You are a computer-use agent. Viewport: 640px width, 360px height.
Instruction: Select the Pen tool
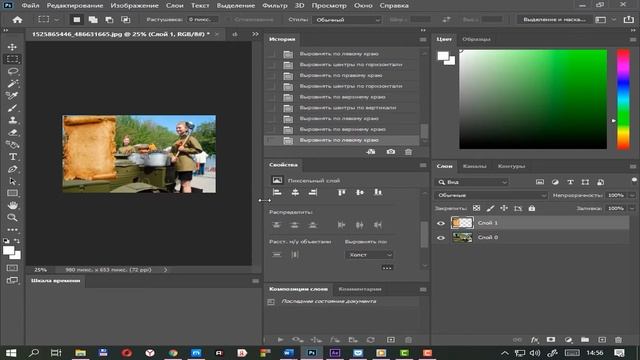(12, 169)
